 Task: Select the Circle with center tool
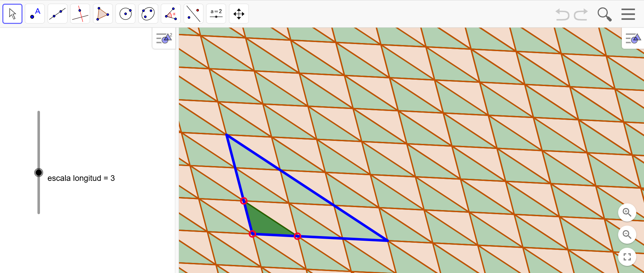125,14
